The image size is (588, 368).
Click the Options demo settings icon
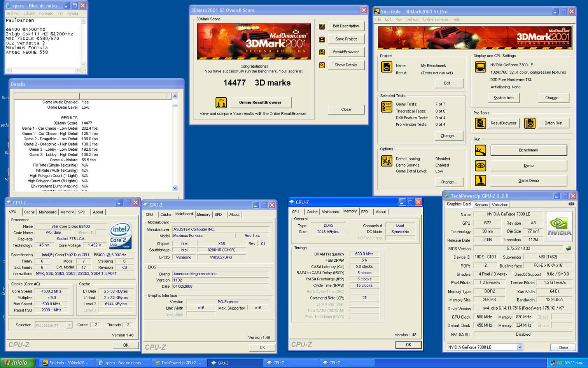[x=387, y=160]
